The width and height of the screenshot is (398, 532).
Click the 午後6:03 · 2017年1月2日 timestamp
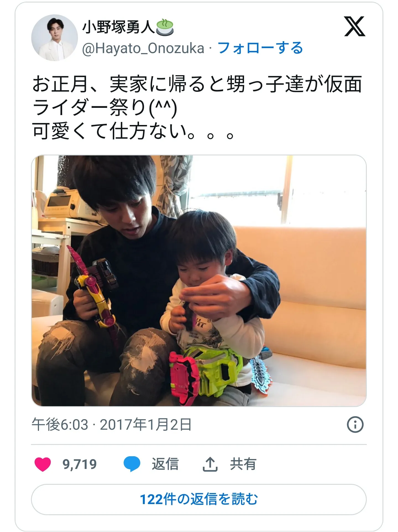112,424
